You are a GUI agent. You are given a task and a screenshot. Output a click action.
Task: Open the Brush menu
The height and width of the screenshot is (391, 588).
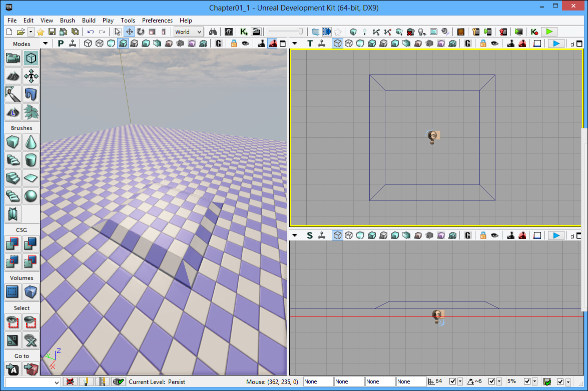pyautogui.click(x=67, y=20)
